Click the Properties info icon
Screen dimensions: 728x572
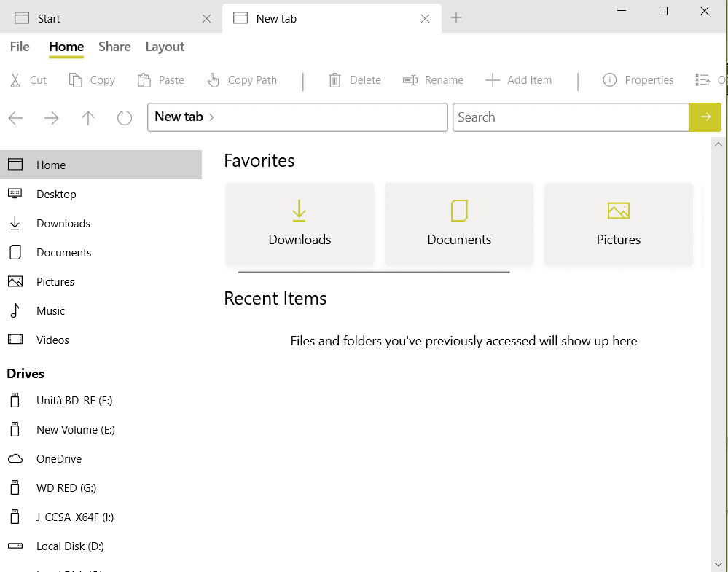[610, 80]
